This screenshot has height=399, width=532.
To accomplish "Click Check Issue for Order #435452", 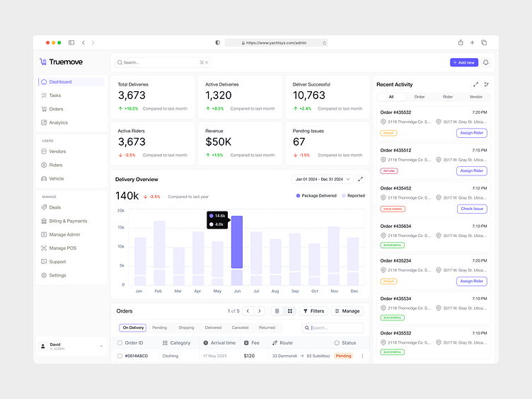I will point(472,209).
